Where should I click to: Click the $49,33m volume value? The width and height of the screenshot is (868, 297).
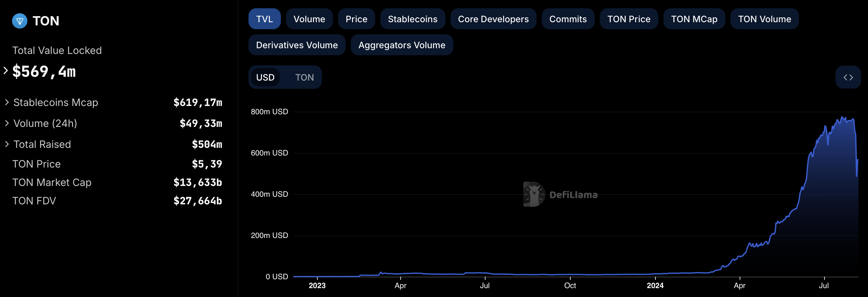point(201,123)
